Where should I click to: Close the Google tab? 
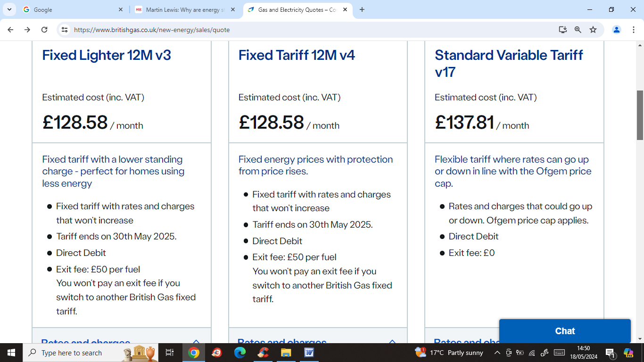pos(120,9)
